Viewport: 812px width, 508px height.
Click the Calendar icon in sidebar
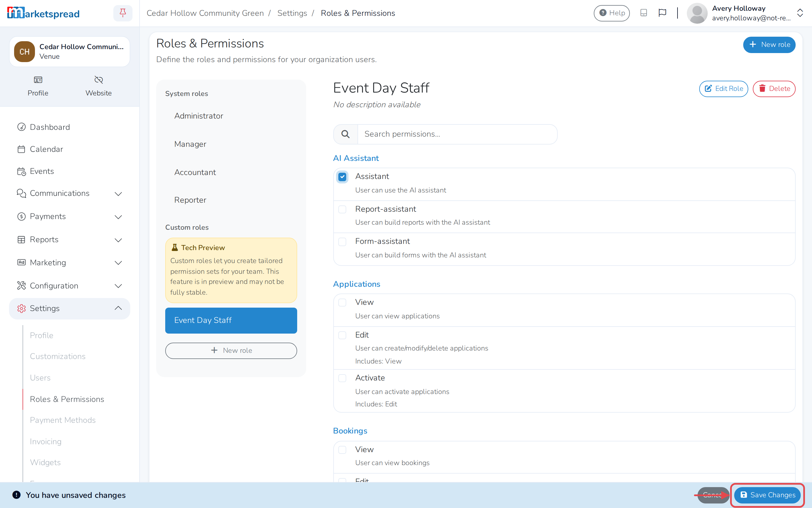[21, 149]
